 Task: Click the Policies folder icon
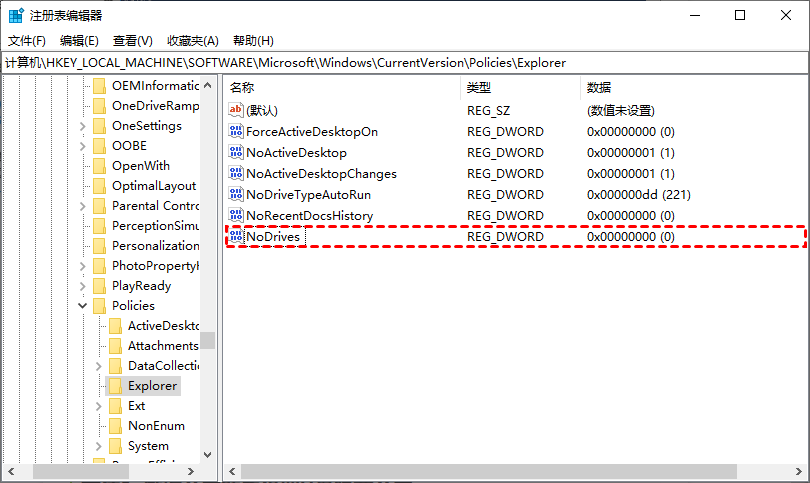click(99, 306)
